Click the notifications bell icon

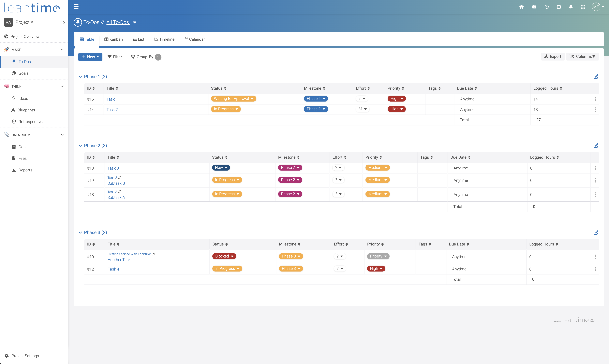(x=571, y=7)
